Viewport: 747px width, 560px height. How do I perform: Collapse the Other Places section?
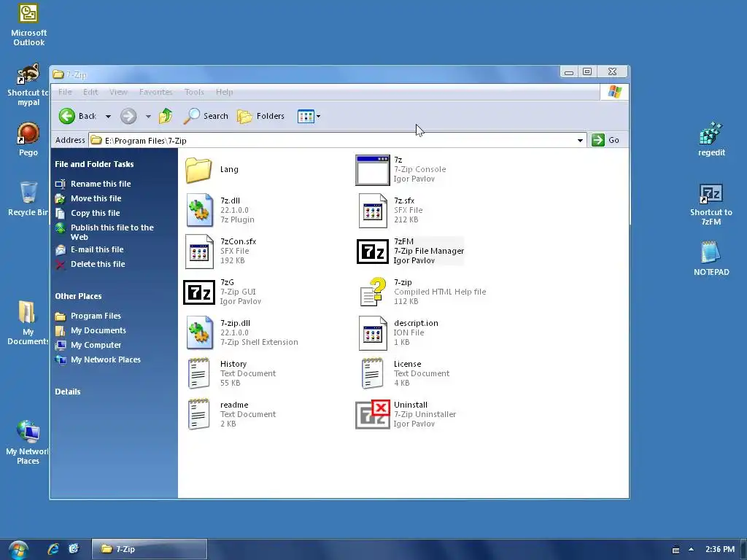point(78,296)
